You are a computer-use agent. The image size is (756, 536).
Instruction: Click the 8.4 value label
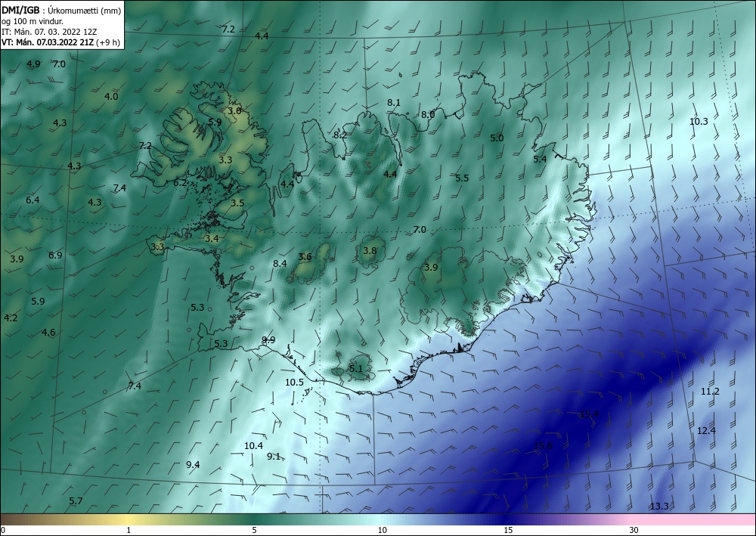click(x=280, y=264)
